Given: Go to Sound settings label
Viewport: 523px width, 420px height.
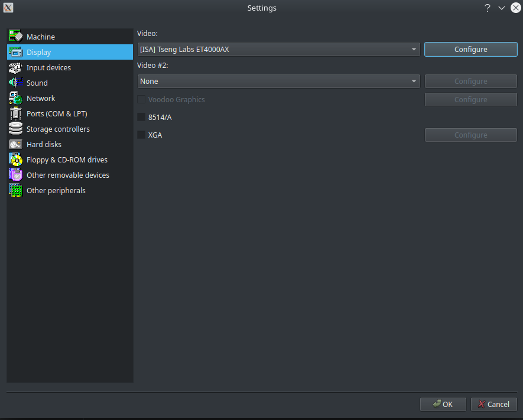Looking at the screenshot, I should tap(37, 83).
